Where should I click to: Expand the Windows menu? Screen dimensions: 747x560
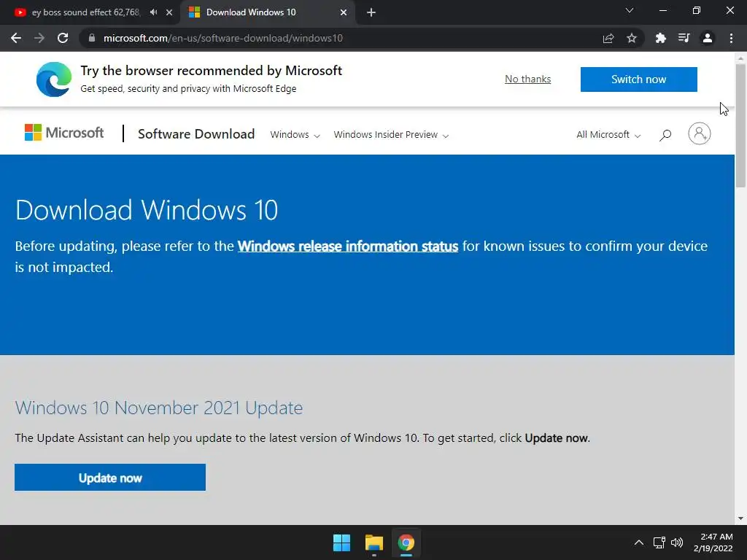tap(295, 135)
